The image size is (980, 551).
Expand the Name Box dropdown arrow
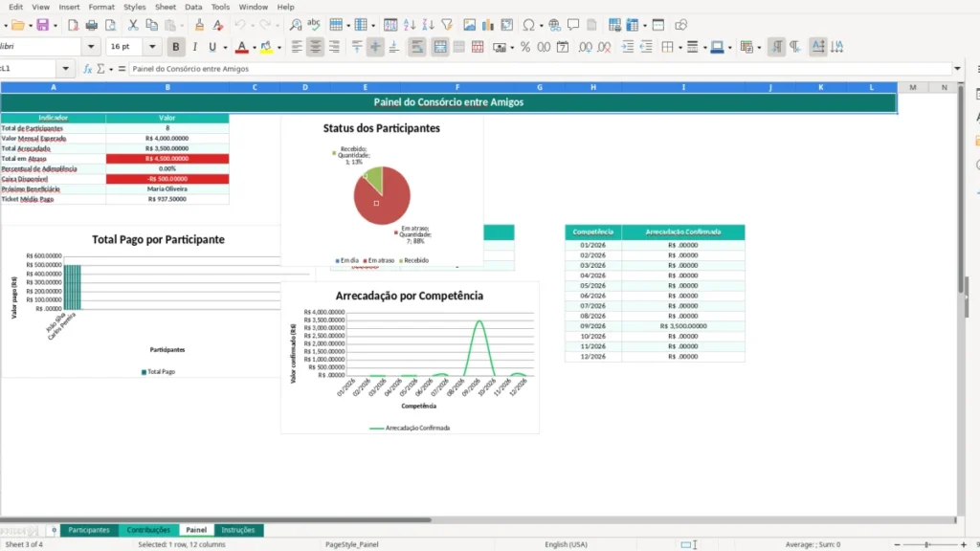66,69
